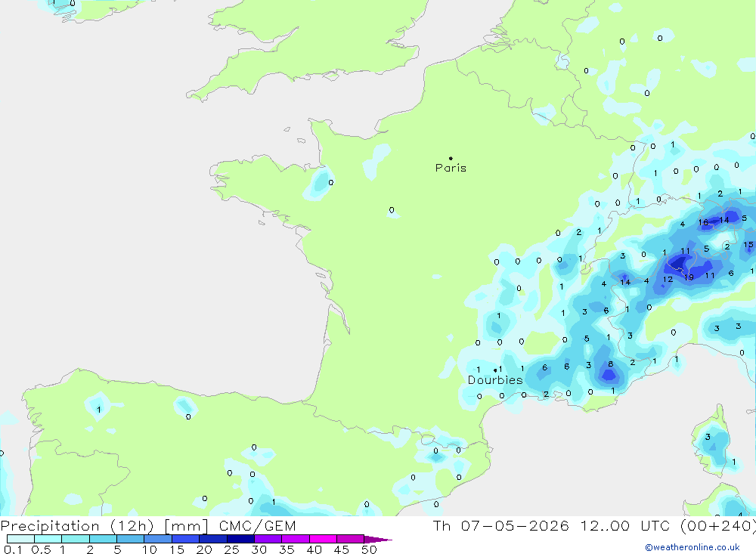The width and height of the screenshot is (756, 554).
Task: Click the '45' legend scale label
Action: [342, 549]
